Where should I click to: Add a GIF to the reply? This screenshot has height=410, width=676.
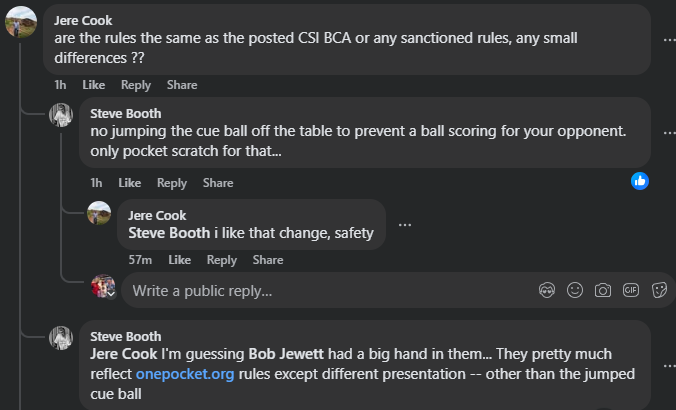tap(631, 290)
